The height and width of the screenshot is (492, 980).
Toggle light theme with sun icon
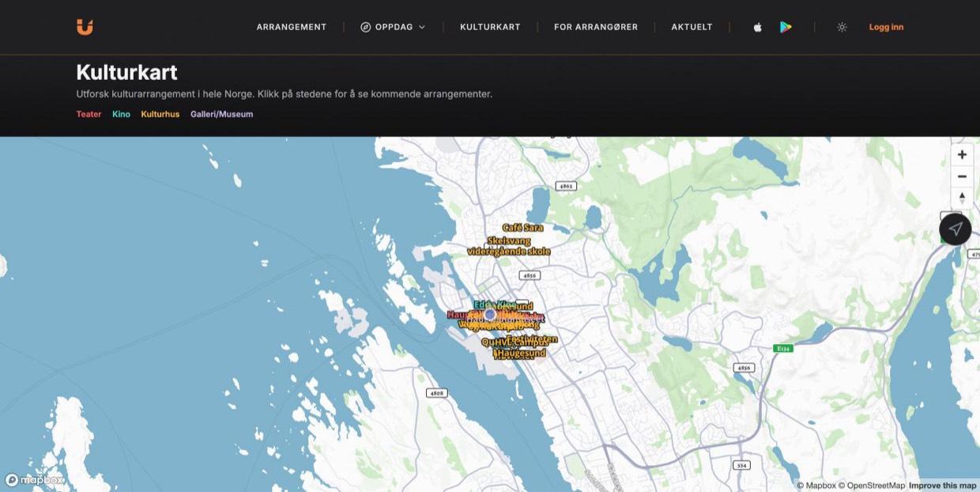(842, 27)
